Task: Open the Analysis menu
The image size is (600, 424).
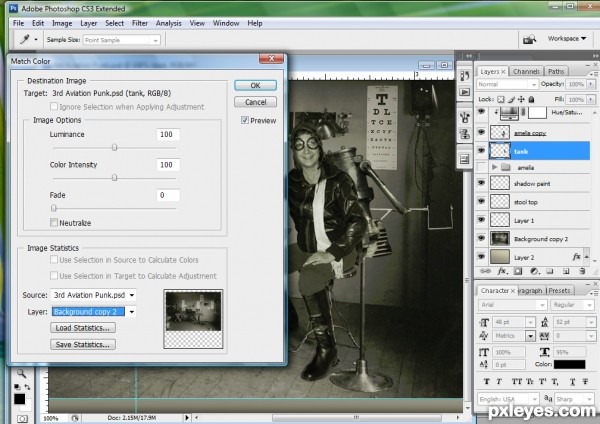Action: pos(168,23)
